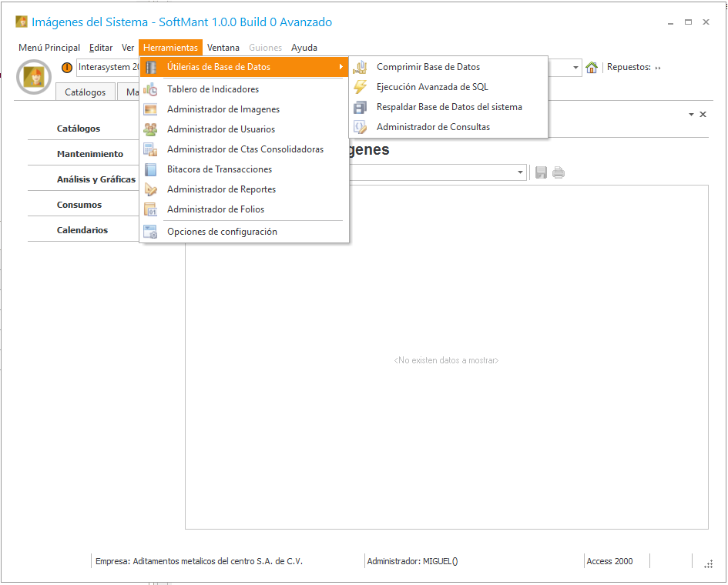Click the printer icon in the panel

click(559, 173)
